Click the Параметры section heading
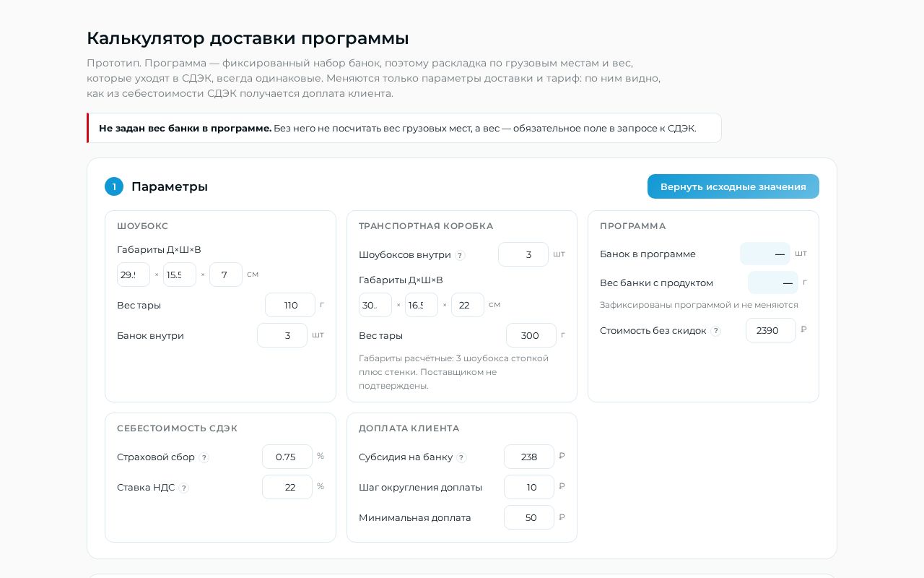This screenshot has width=924, height=578. pyautogui.click(x=170, y=186)
